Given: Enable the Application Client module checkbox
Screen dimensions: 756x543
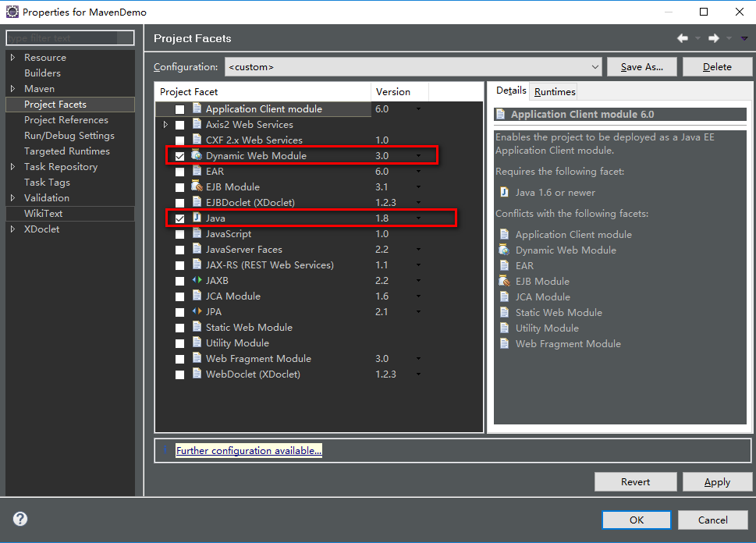Looking at the screenshot, I should click(x=180, y=109).
